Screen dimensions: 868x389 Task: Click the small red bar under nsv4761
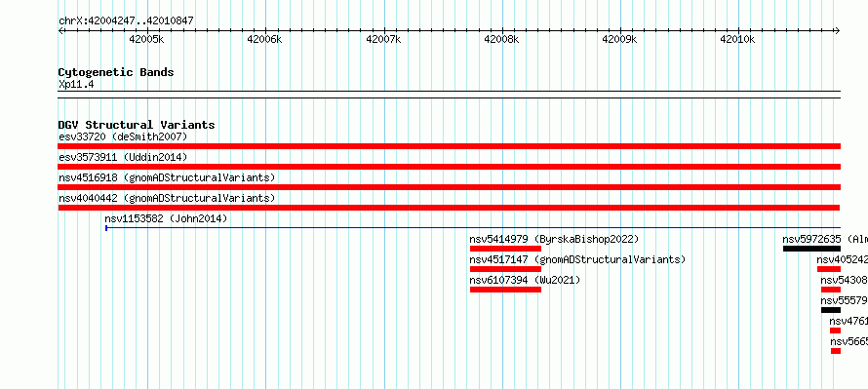click(836, 331)
